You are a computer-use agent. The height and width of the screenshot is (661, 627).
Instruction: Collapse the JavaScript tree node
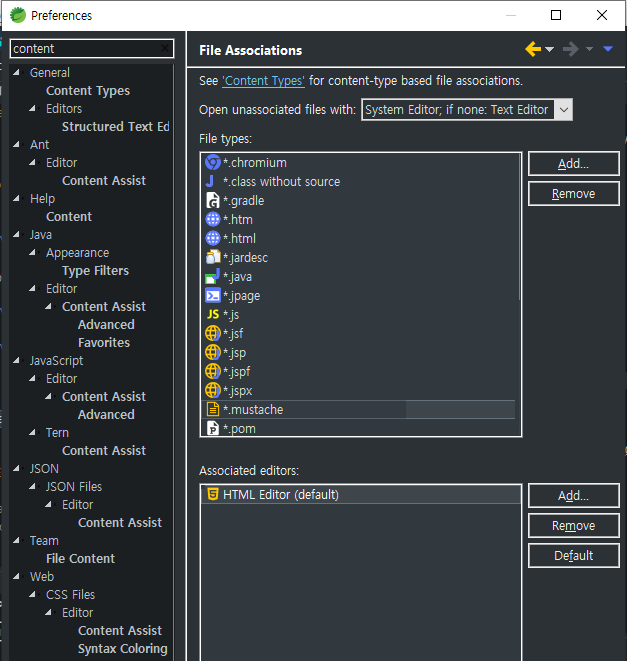tap(16, 360)
